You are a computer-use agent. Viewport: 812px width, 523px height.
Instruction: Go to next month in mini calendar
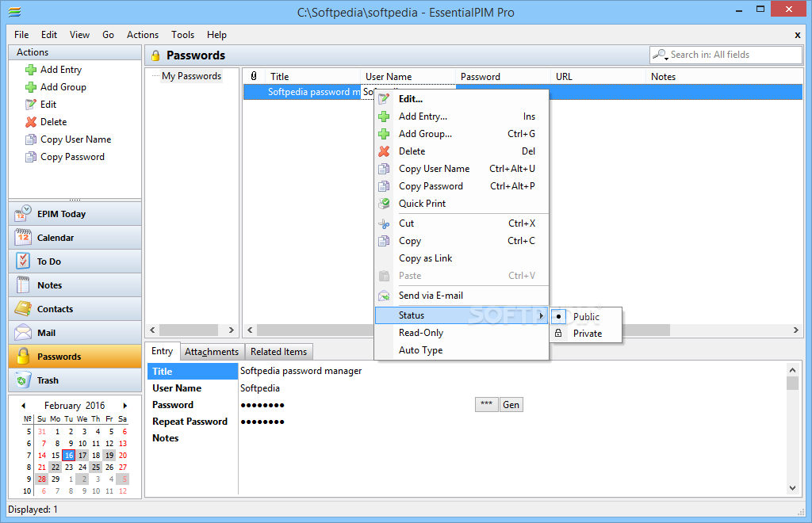pos(124,406)
